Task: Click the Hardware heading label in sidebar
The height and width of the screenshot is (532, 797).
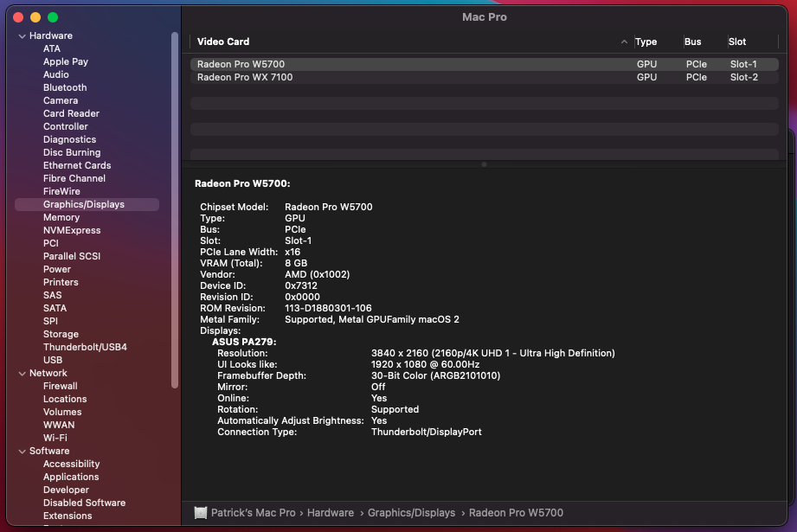Action: pos(51,35)
